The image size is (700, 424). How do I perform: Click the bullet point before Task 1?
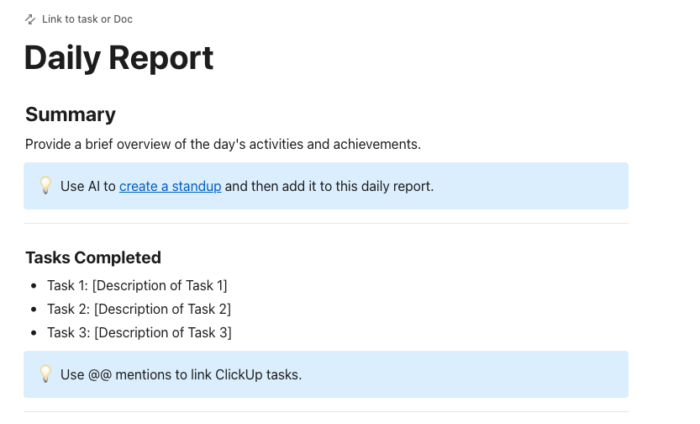(35, 286)
